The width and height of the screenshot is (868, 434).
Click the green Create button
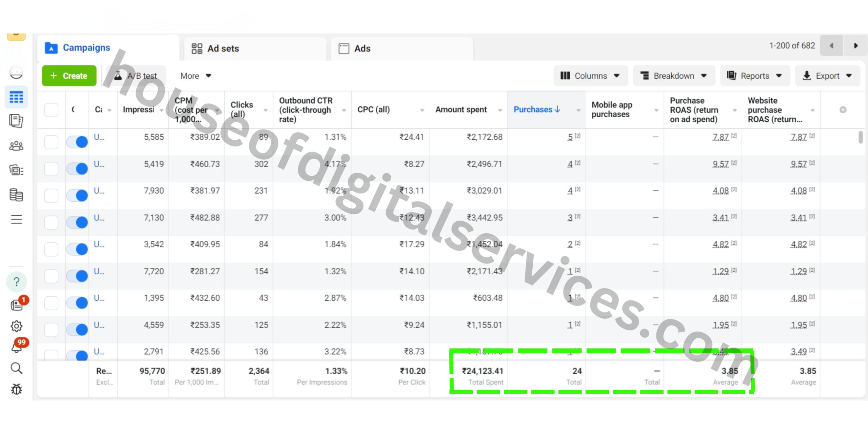pos(69,76)
